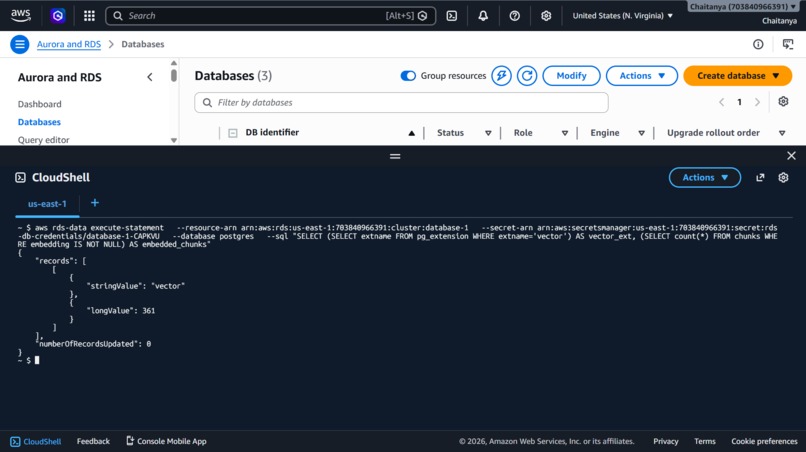Screen dimensions: 806x452
Task: Expand the Create database dropdown arrow
Action: [x=776, y=76]
